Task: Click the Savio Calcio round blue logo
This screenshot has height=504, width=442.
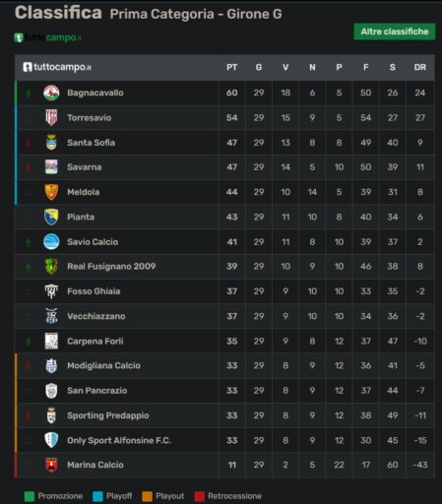Action: click(x=51, y=242)
